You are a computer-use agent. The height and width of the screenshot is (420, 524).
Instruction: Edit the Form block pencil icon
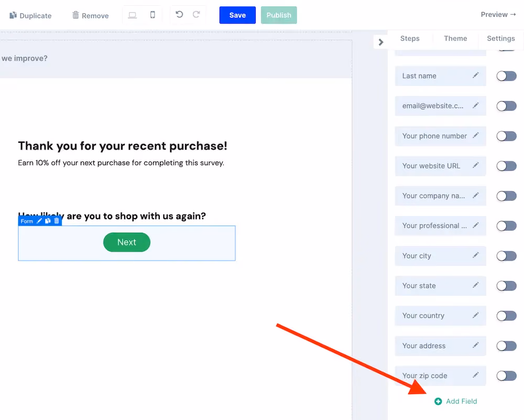[39, 221]
